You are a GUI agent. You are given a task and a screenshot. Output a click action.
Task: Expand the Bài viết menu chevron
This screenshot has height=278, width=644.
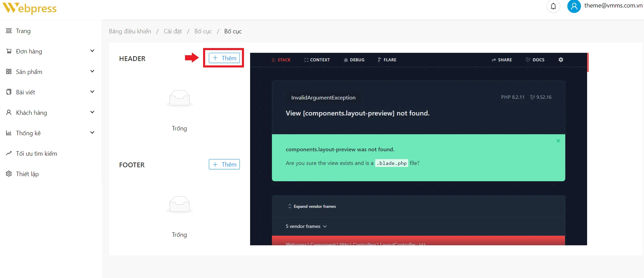(x=92, y=92)
